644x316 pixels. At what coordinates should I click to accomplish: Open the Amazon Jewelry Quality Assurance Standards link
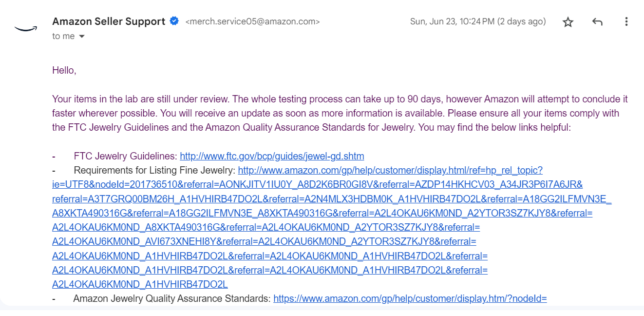click(410, 298)
